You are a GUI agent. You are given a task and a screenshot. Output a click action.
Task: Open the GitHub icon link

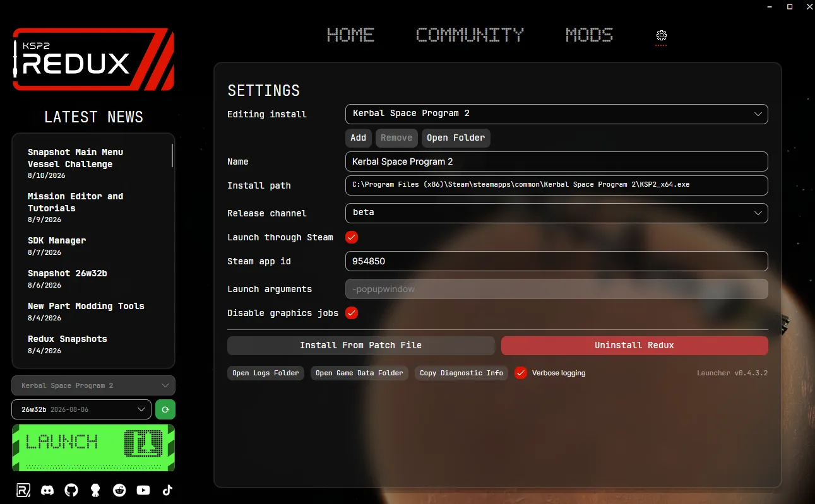click(71, 490)
